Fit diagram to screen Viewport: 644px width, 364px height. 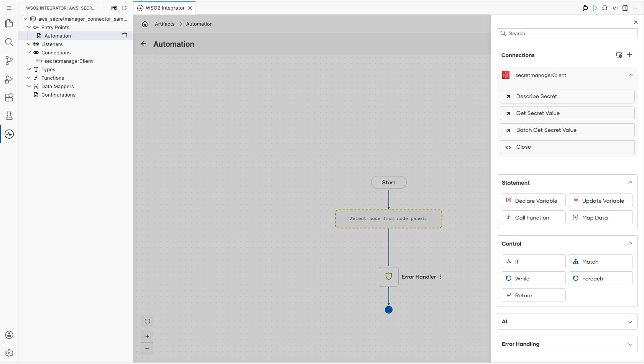pyautogui.click(x=147, y=321)
